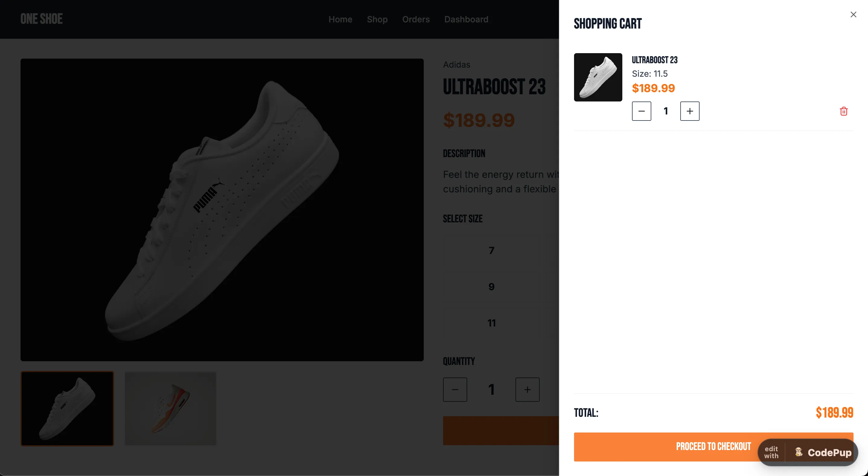Image resolution: width=868 pixels, height=476 pixels.
Task: Increase quantity with the product page plus icon
Action: point(527,390)
